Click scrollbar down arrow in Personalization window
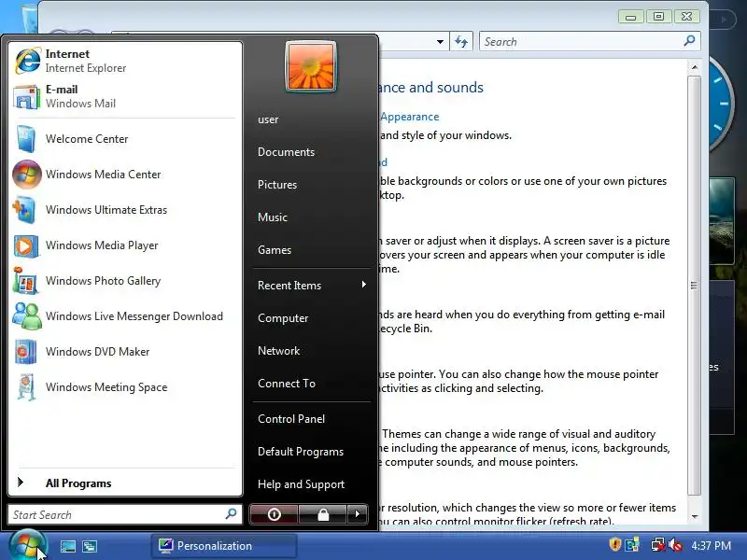The image size is (747, 560). click(x=695, y=516)
